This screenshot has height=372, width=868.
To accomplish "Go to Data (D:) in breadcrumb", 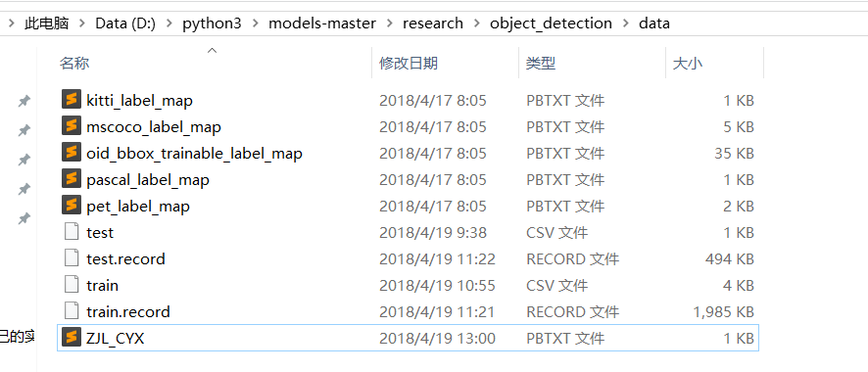I will [x=125, y=23].
